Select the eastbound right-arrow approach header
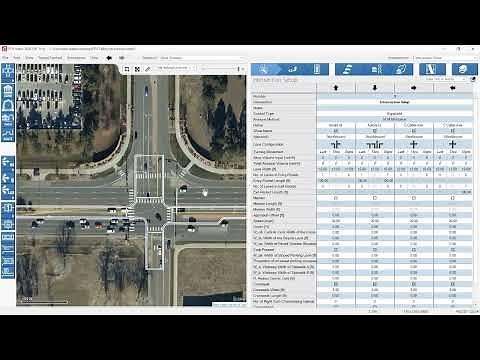480x360 pixels. pos(414,88)
